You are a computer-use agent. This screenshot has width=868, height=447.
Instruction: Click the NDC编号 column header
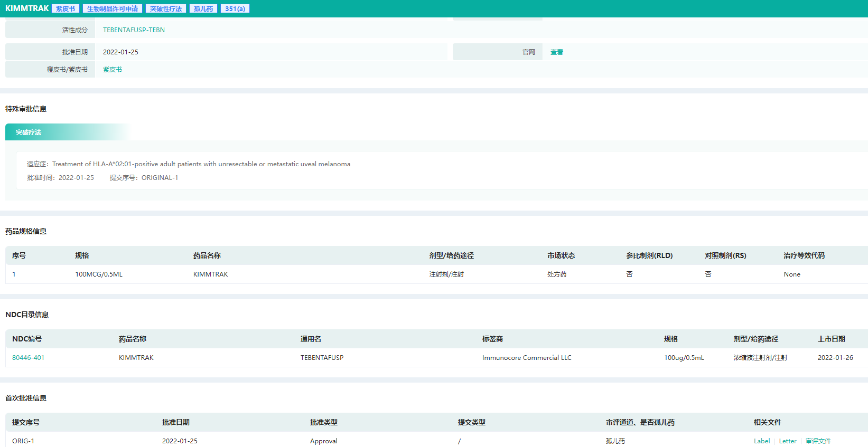pos(27,339)
